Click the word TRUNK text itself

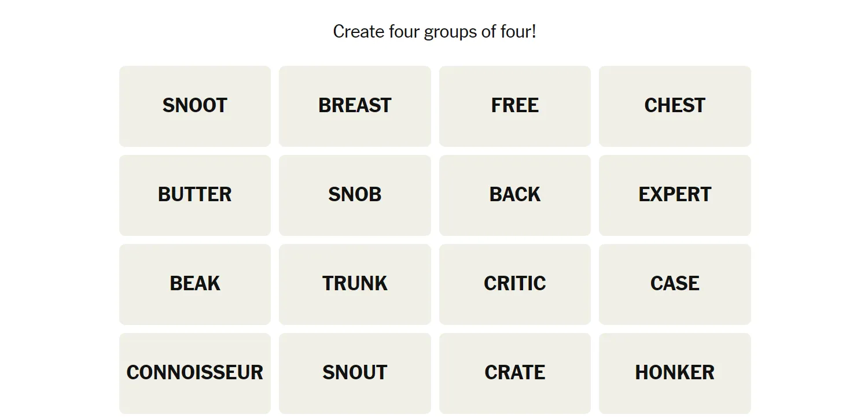click(x=355, y=283)
